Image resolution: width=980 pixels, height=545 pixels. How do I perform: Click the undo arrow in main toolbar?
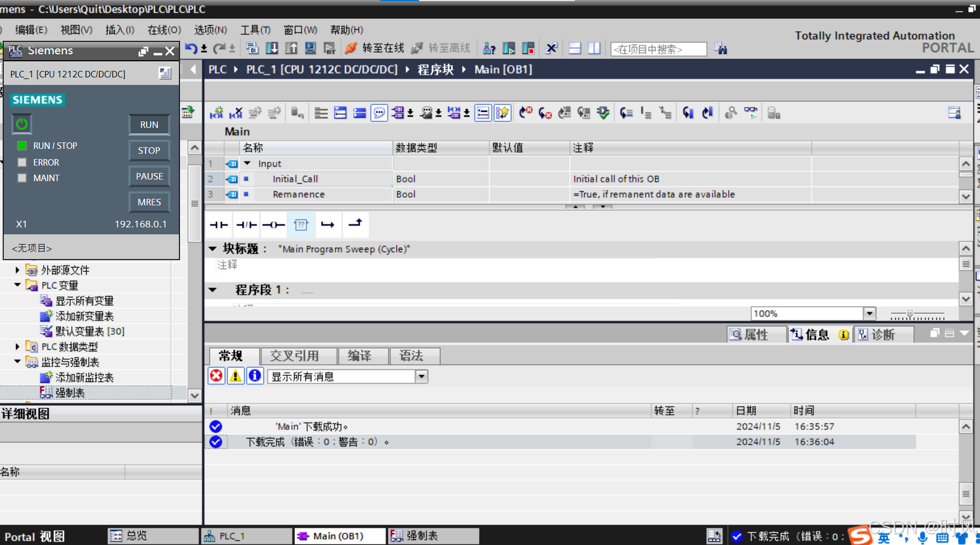[191, 48]
